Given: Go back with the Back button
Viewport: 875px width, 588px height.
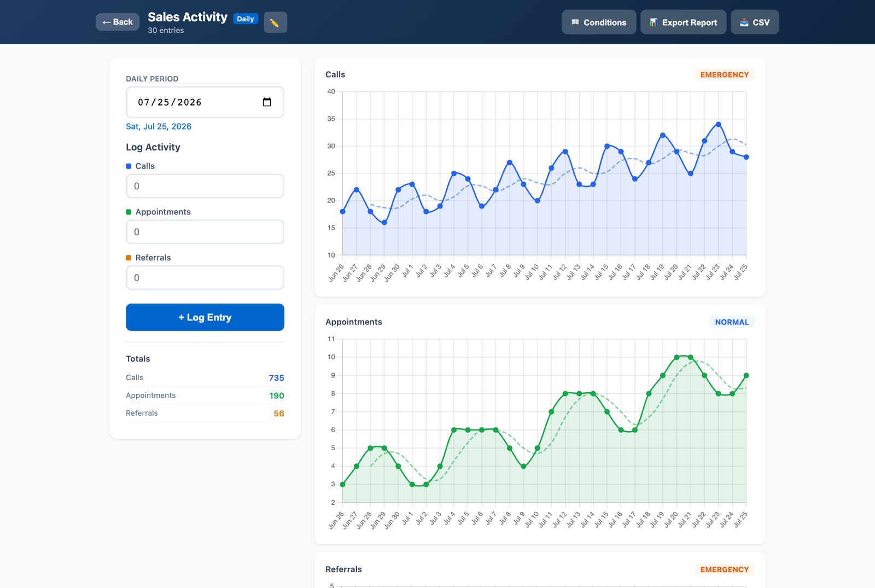Looking at the screenshot, I should pos(118,22).
